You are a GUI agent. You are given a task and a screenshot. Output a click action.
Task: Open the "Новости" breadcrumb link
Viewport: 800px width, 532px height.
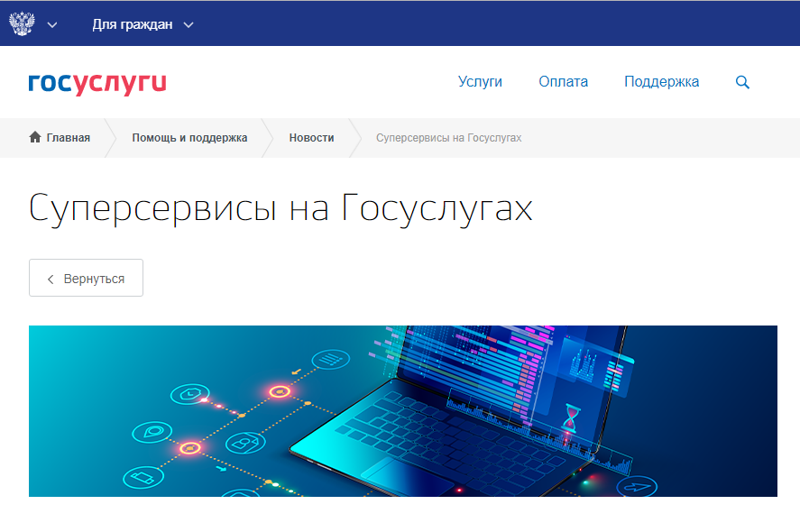311,138
